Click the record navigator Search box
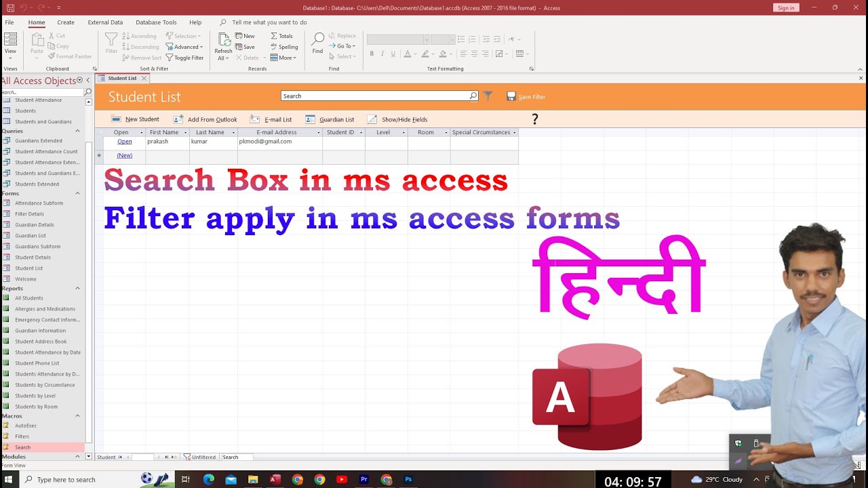This screenshot has height=488, width=868. pos(237,457)
